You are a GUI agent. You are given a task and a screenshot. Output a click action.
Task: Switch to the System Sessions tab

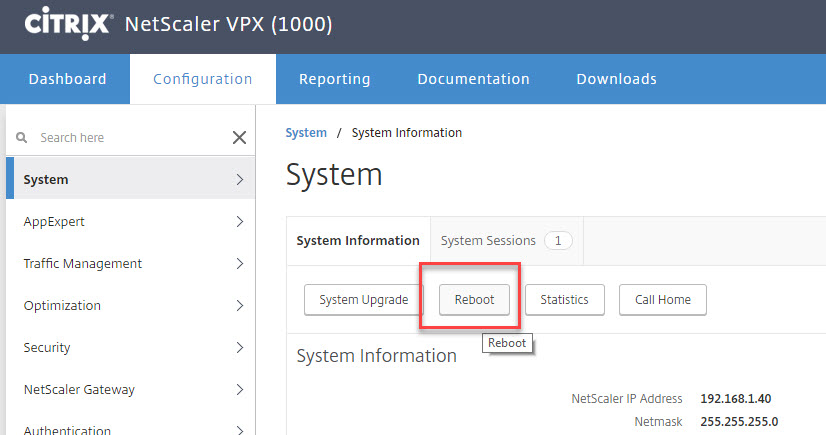tap(507, 241)
